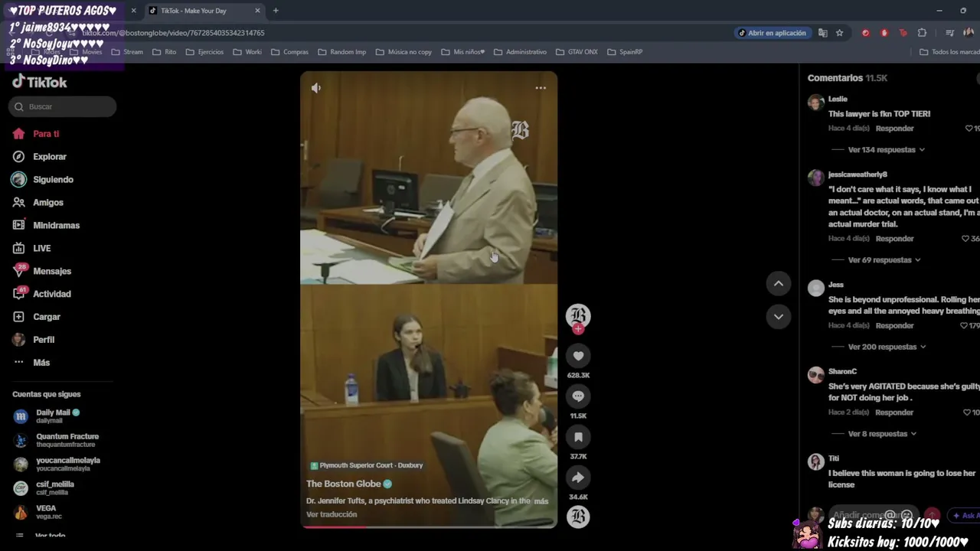Open comments via the speech bubble icon
Viewport: 980px width, 551px height.
click(578, 396)
